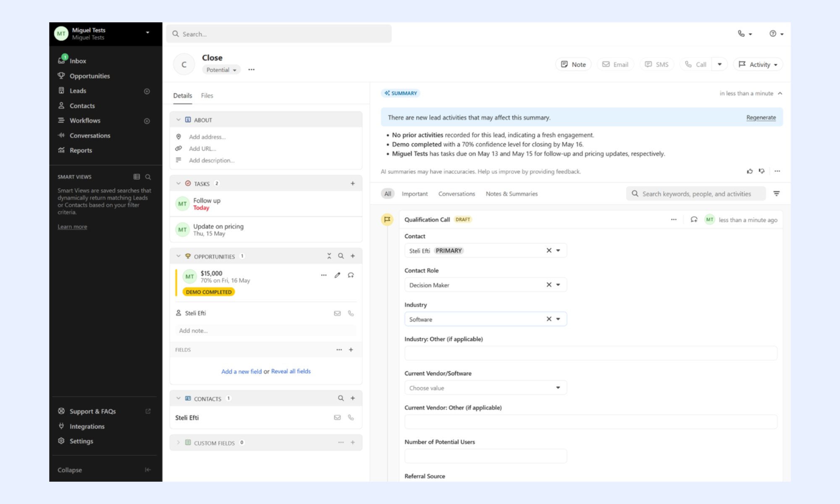
Task: Select the Details tab
Action: 183,96
